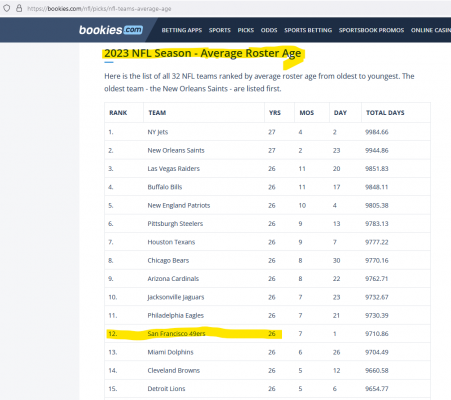Open the Sports menu
The image size is (451, 400).
tap(220, 30)
